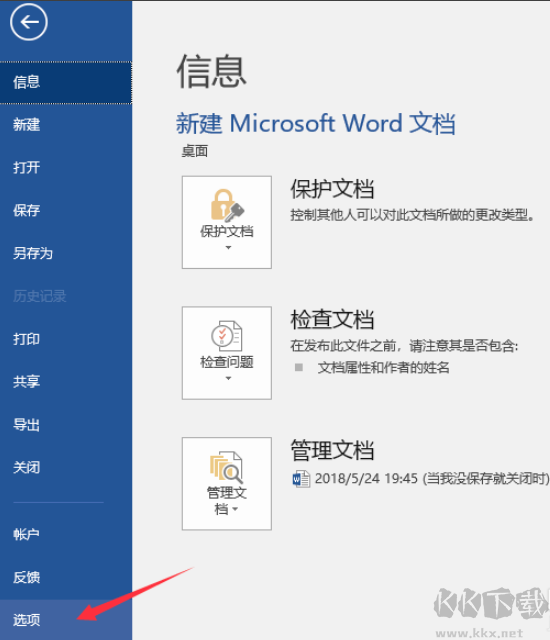Click the 管理文档 section heading

[332, 450]
